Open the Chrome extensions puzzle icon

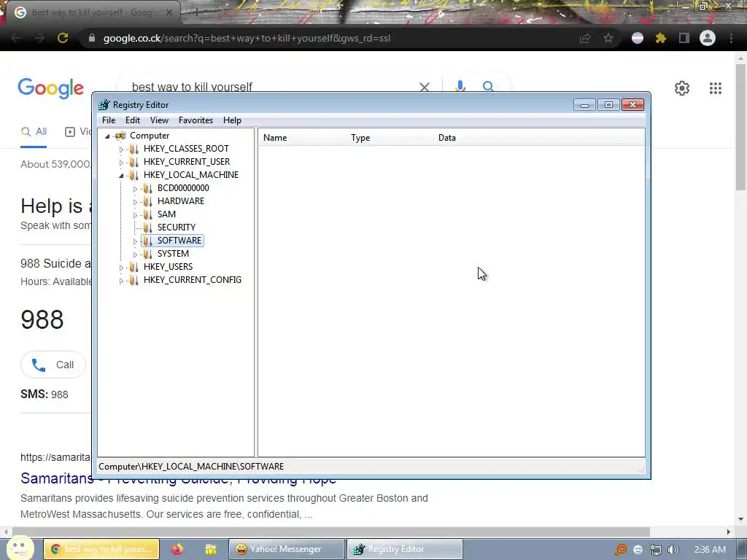tap(660, 38)
